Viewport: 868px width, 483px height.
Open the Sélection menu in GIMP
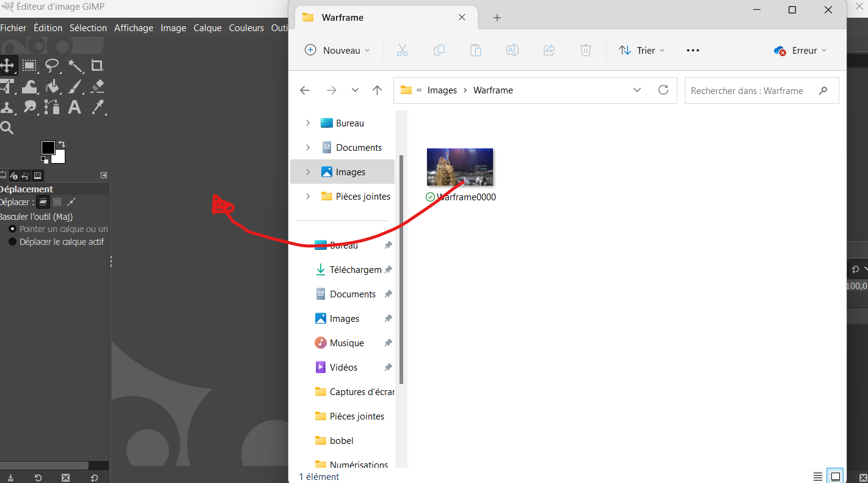click(88, 27)
